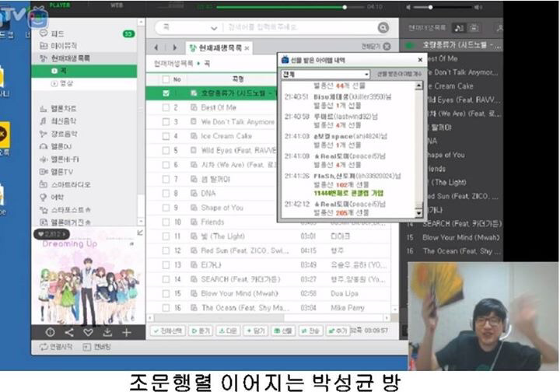This screenshot has height=392, width=560.
Task: Click the volume speaker icon
Action: point(408,7)
